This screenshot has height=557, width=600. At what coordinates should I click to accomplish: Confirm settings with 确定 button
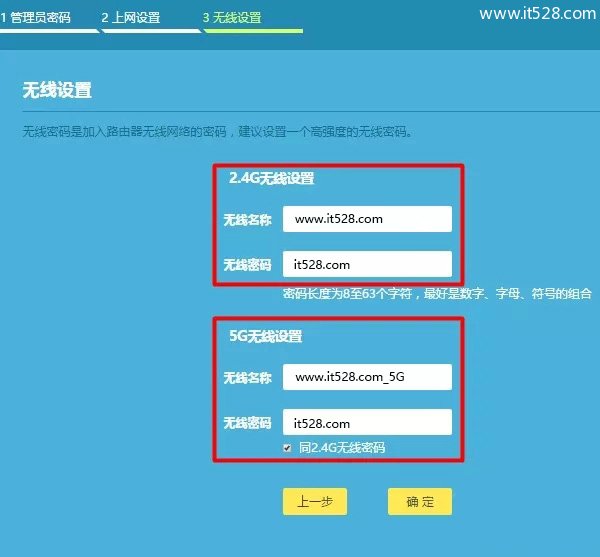pyautogui.click(x=420, y=501)
